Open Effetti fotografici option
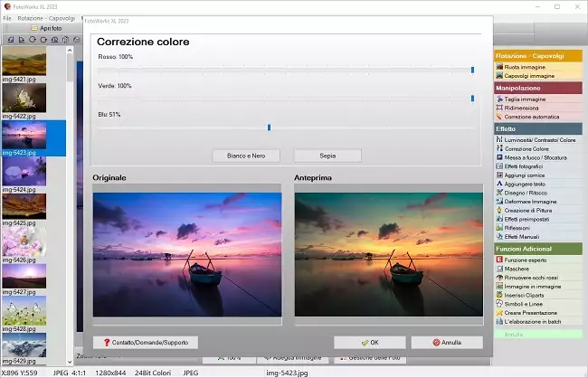588x378 pixels. (526, 166)
